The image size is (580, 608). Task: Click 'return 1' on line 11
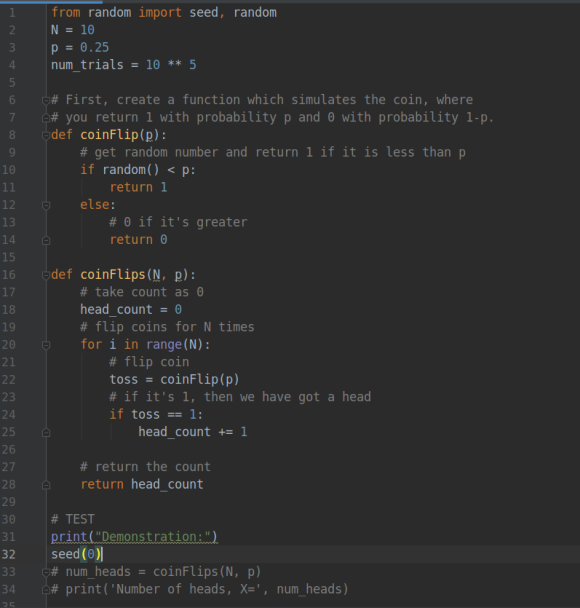(138, 187)
